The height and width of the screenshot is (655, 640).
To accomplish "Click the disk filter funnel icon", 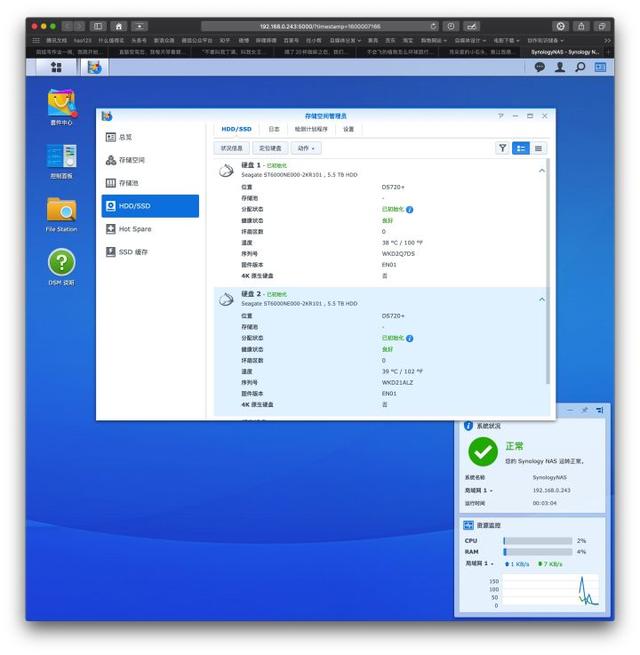I will click(x=503, y=148).
